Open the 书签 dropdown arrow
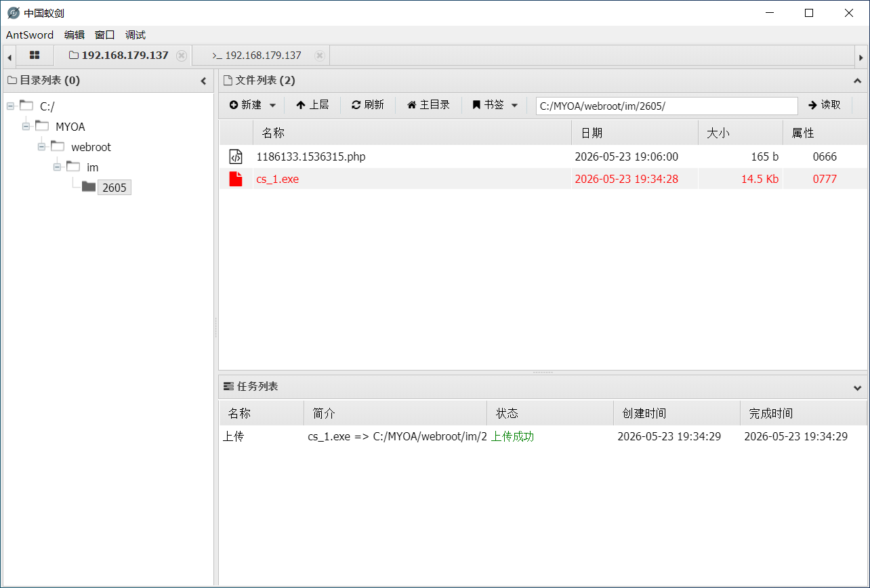The image size is (870, 588). tap(514, 106)
